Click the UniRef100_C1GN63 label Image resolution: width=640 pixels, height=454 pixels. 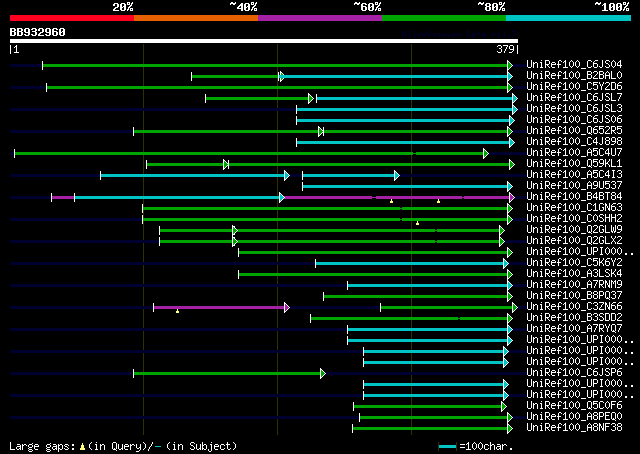574,208
